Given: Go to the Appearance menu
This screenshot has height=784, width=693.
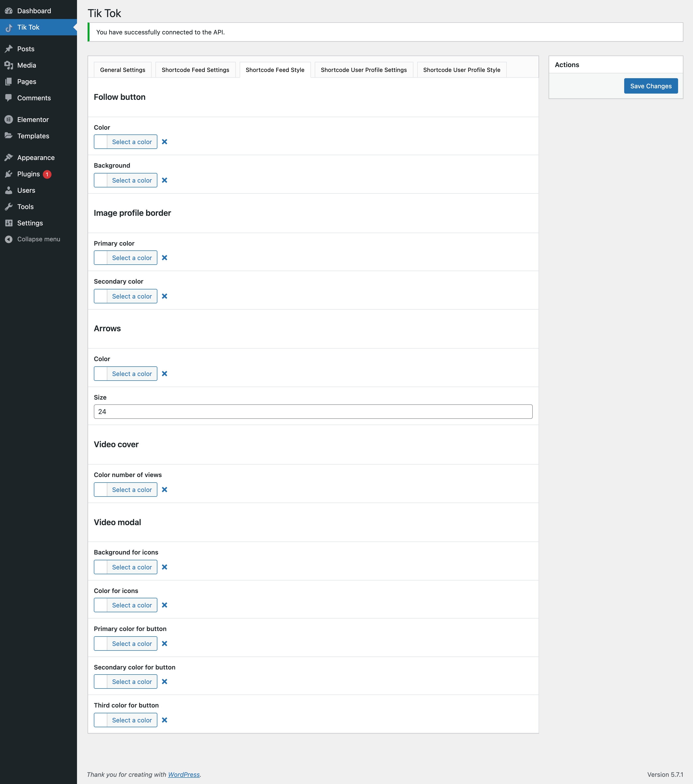Looking at the screenshot, I should (x=38, y=158).
